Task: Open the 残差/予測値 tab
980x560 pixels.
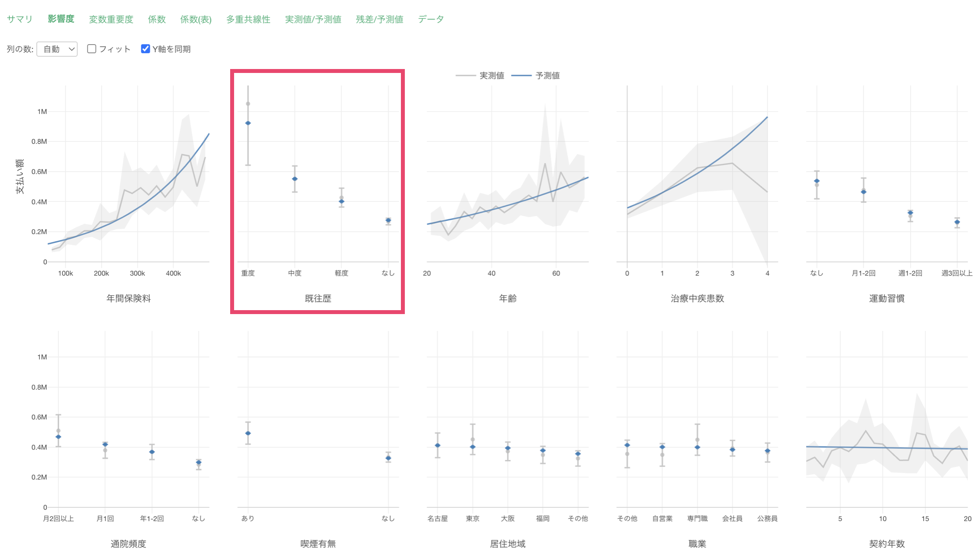Action: (x=380, y=19)
